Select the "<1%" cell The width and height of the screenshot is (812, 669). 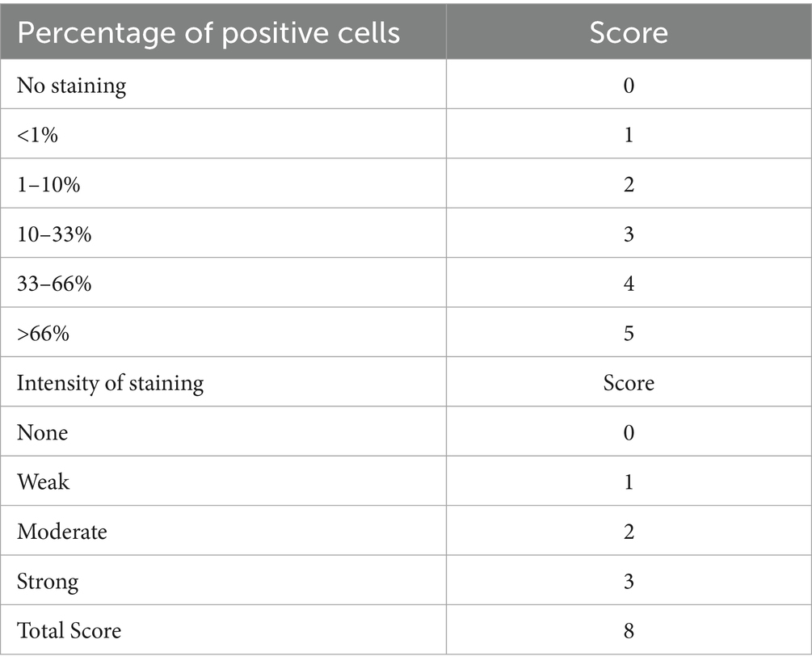click(x=37, y=135)
